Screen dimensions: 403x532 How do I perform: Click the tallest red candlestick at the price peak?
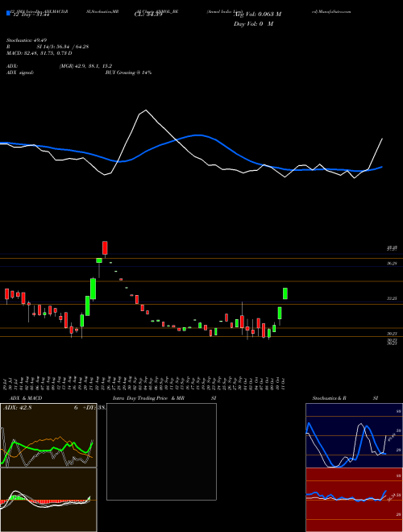[x=105, y=248]
